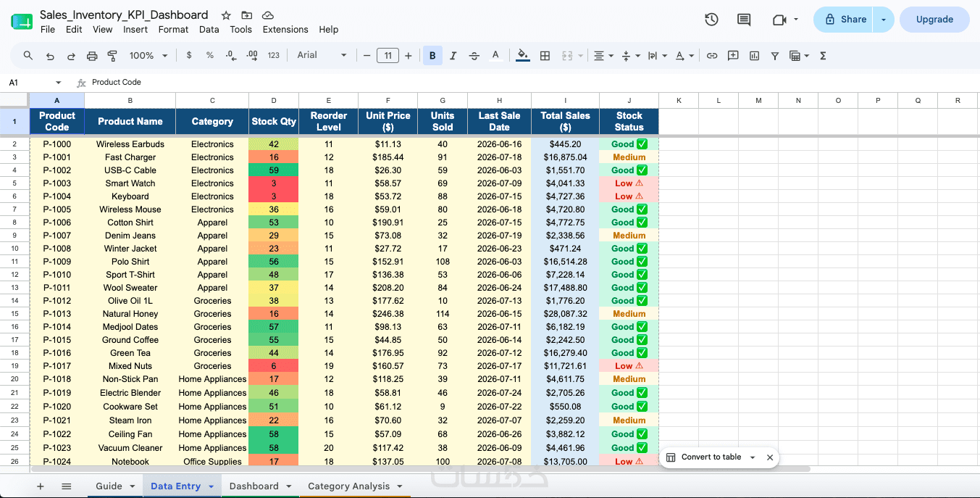Switch to the Dashboard sheet tab
The height and width of the screenshot is (498, 980).
point(260,486)
